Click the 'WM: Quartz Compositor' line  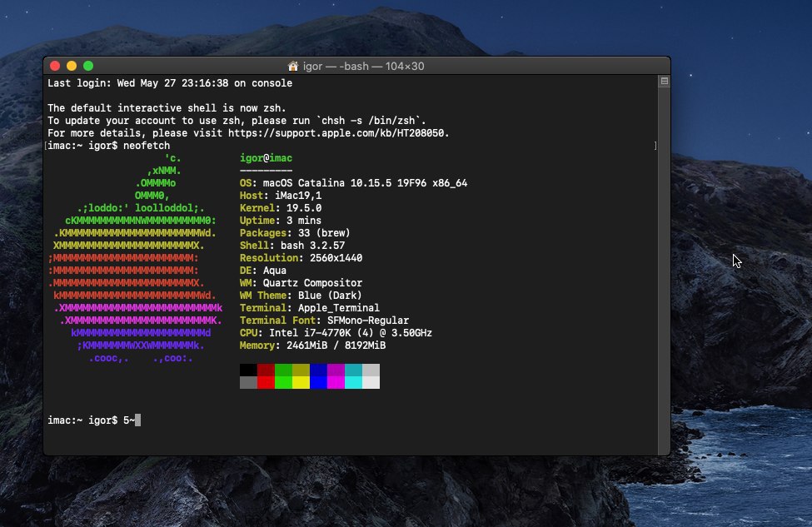pyautogui.click(x=301, y=283)
